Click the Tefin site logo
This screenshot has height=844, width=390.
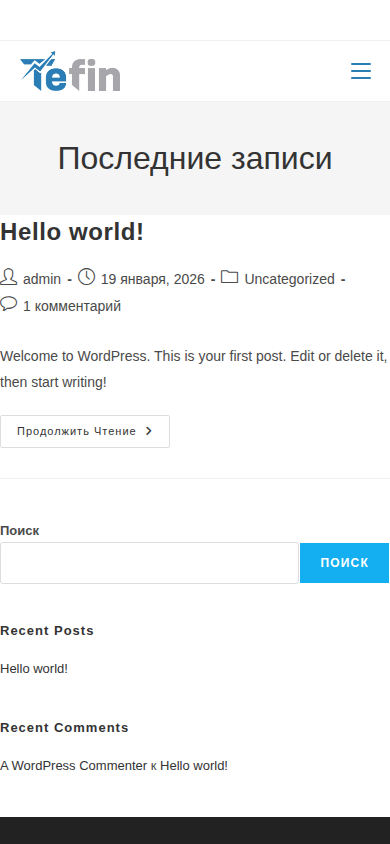point(70,71)
